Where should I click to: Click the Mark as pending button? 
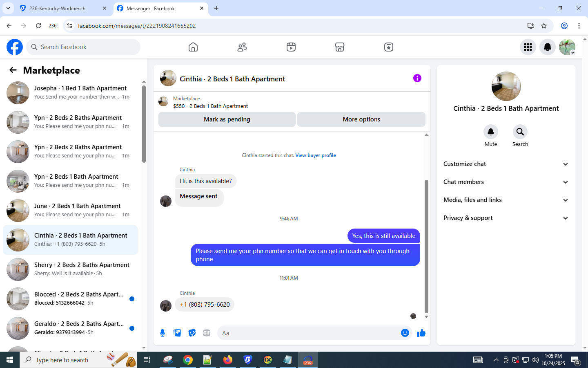(227, 119)
